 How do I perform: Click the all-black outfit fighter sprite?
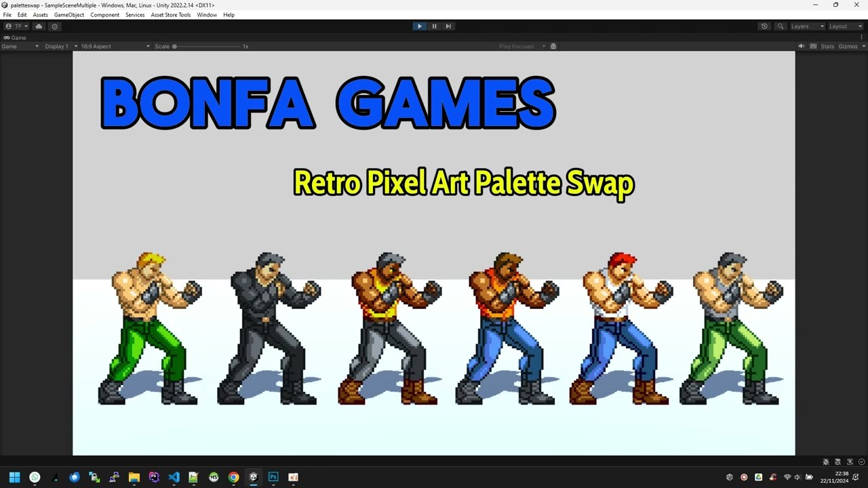coord(269,329)
